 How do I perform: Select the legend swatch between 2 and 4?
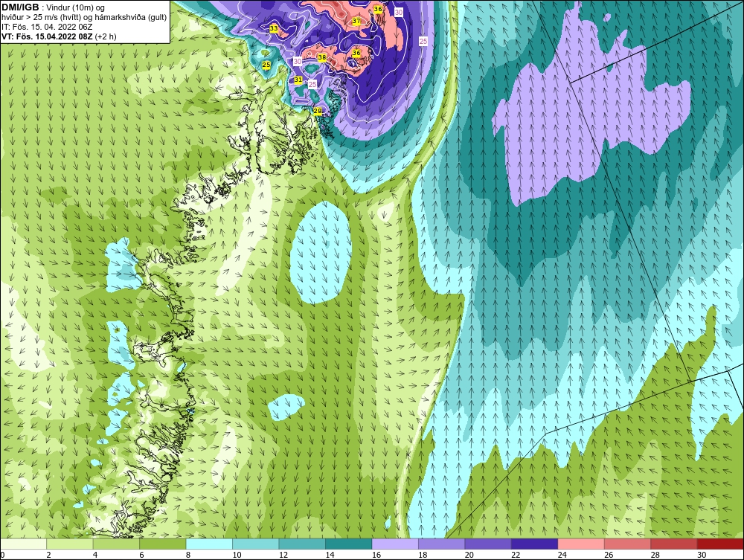[x=70, y=544]
